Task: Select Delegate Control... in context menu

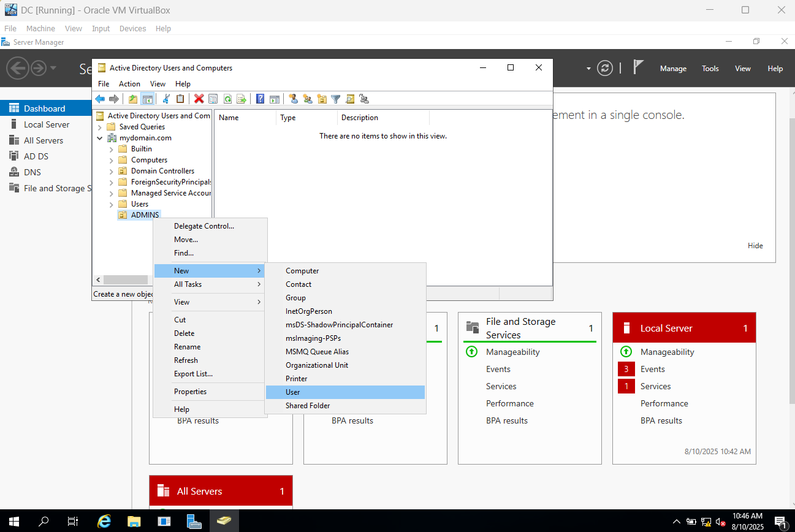Action: tap(210, 226)
